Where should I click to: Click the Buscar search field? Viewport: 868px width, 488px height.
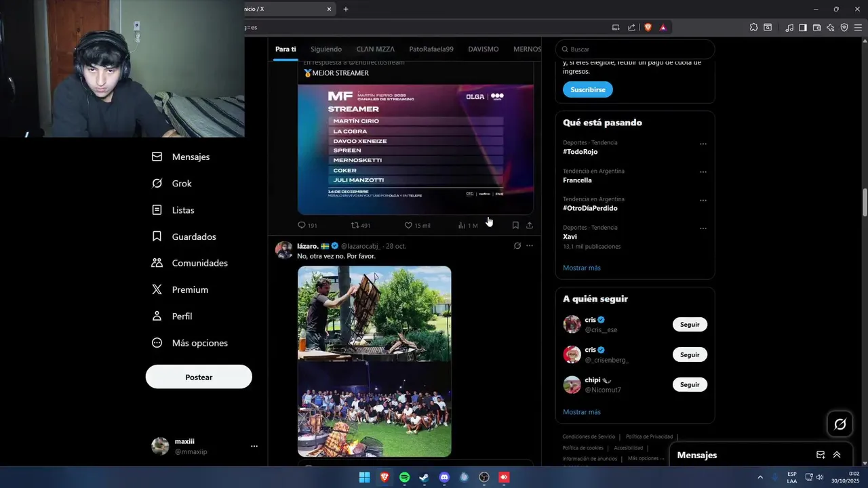(x=635, y=49)
